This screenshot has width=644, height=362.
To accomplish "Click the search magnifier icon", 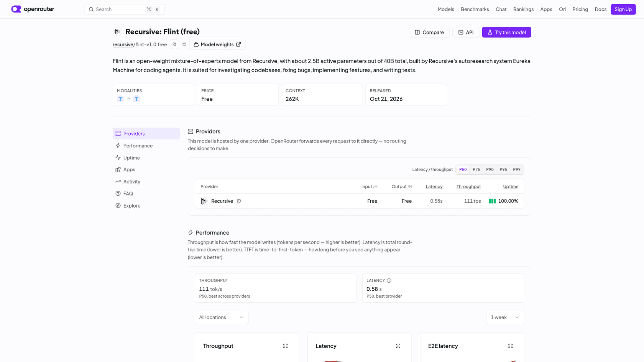I will pyautogui.click(x=91, y=9).
